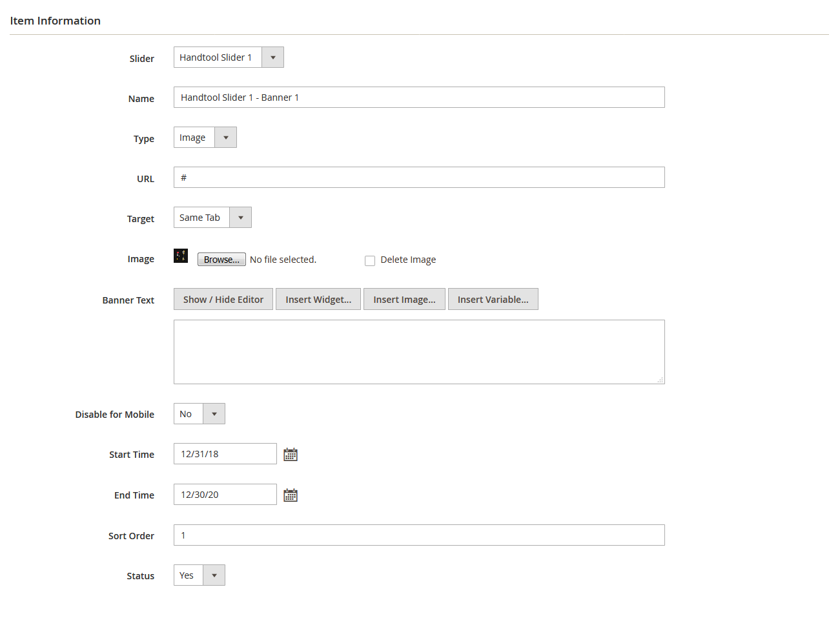Viewport: 840px width, 618px height.
Task: Click the Show / Hide Editor button
Action: tap(223, 298)
